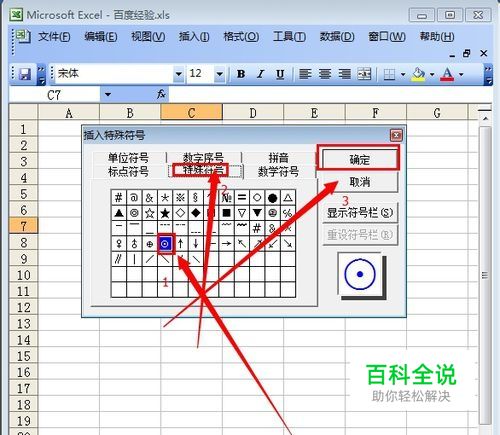The image size is (500, 435).
Task: Expand toolbar options at right end
Action: [x=488, y=74]
